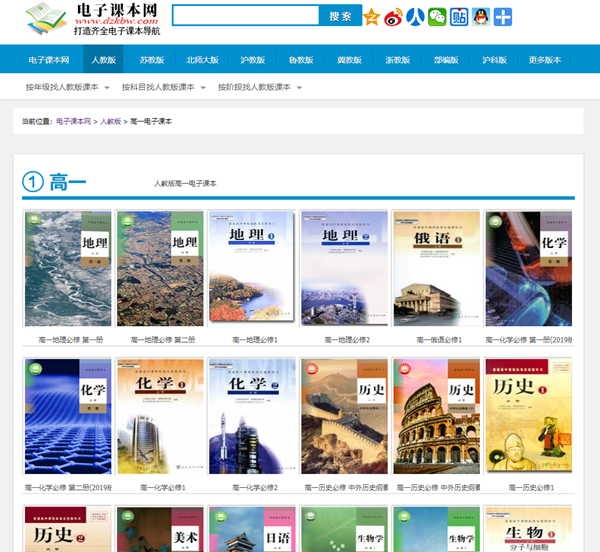The image size is (600, 552).
Task: Click the 人教版高一电子课本 subtitle text
Action: [185, 184]
